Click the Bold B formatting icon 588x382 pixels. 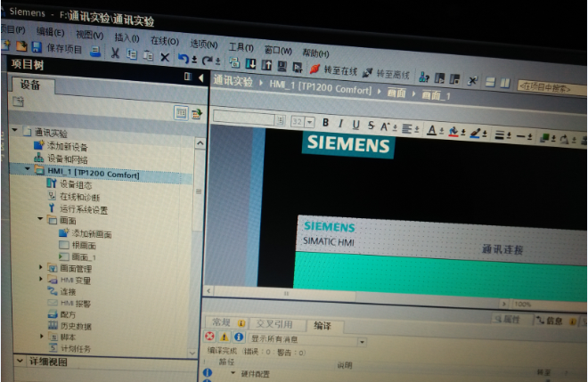[x=325, y=123]
